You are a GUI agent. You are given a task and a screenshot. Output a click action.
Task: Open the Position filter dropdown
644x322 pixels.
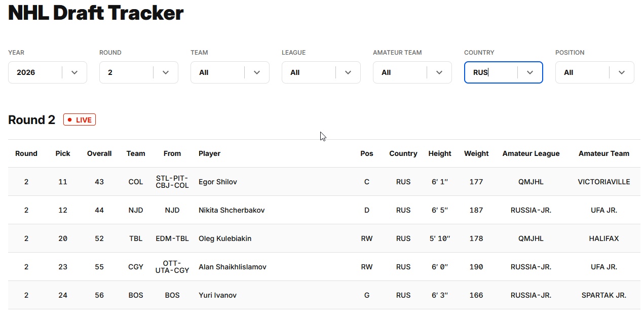point(595,72)
